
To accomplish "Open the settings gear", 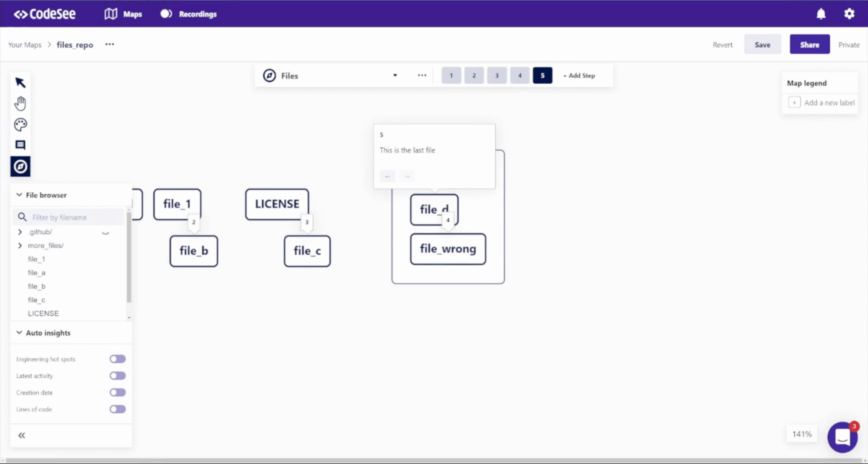I will point(849,14).
